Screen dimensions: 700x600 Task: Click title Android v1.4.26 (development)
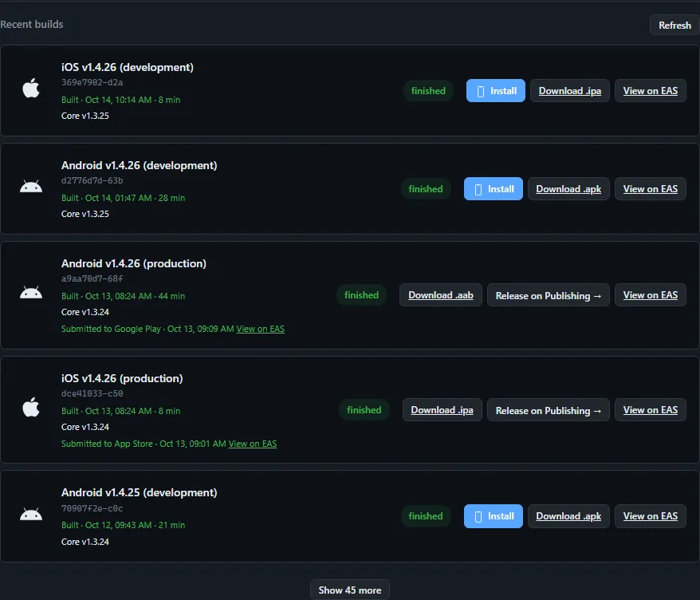click(x=139, y=165)
